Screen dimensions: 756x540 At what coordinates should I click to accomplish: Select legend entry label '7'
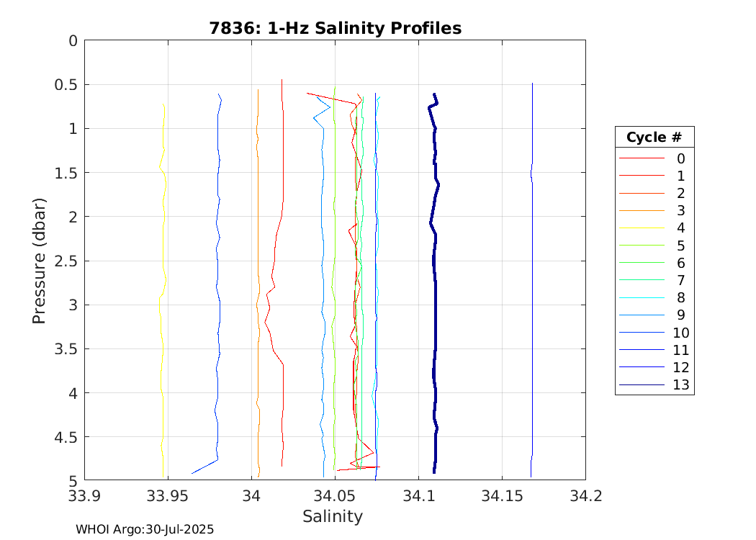tap(680, 280)
